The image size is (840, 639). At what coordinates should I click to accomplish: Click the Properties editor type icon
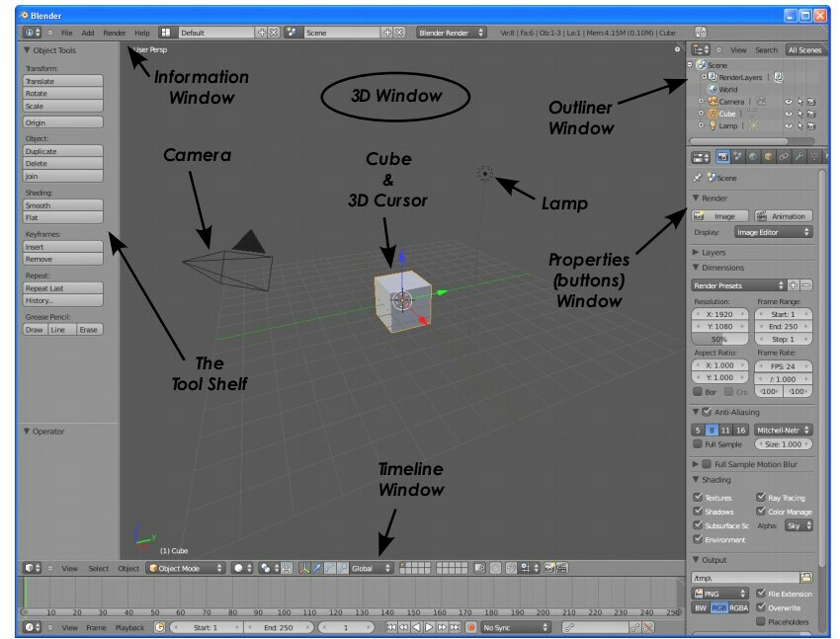pyautogui.click(x=701, y=157)
